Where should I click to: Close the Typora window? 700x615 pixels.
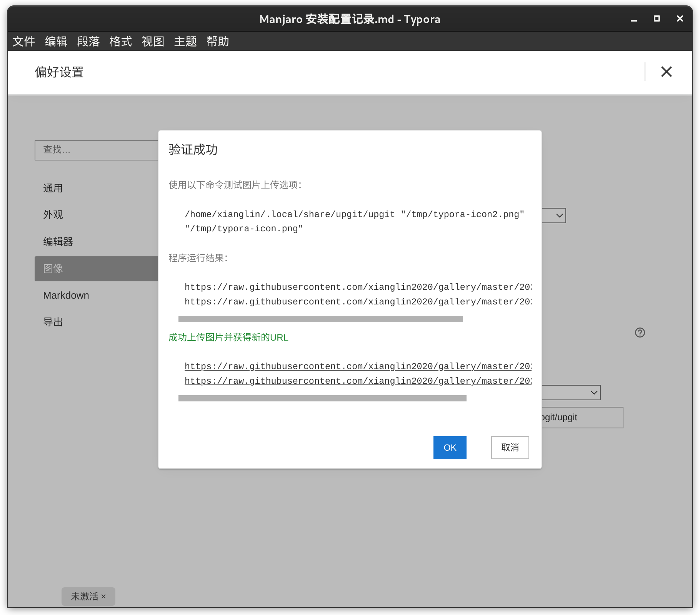(x=680, y=18)
